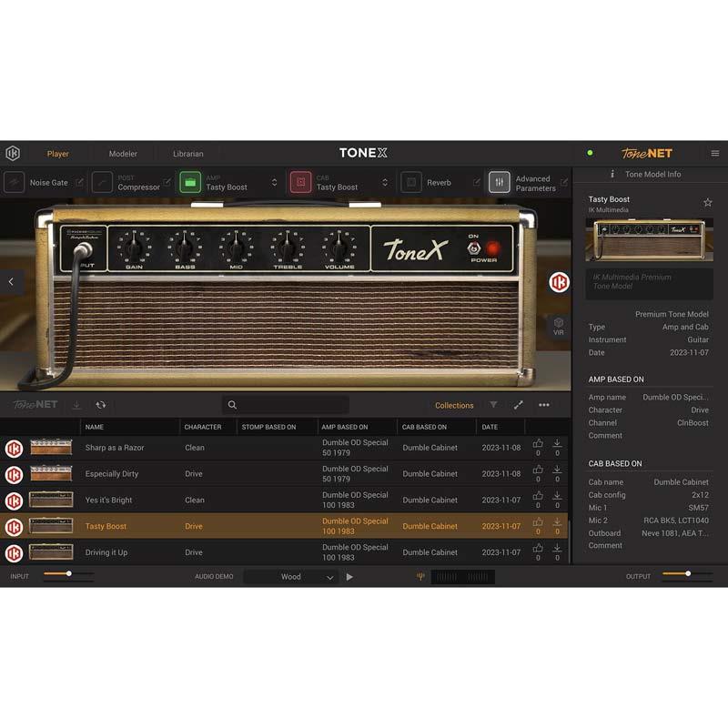
Task: Expand the Wood audio demo dropdown
Action: point(329,577)
